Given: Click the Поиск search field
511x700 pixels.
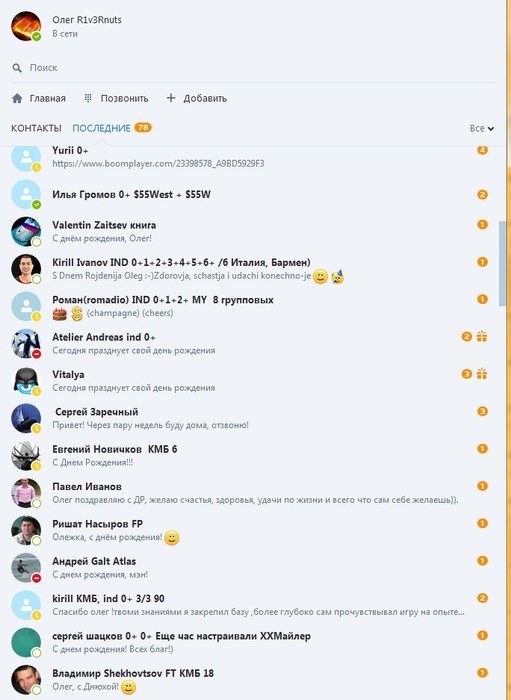Looking at the screenshot, I should pos(253,68).
